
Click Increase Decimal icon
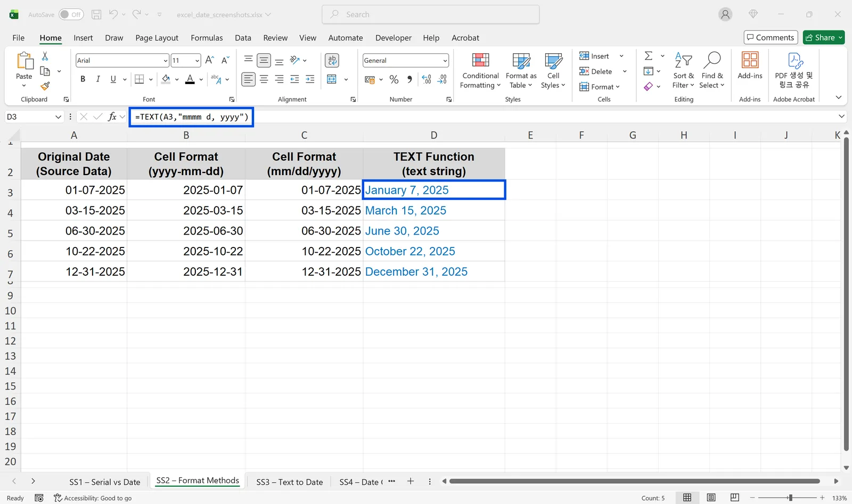[x=427, y=79]
